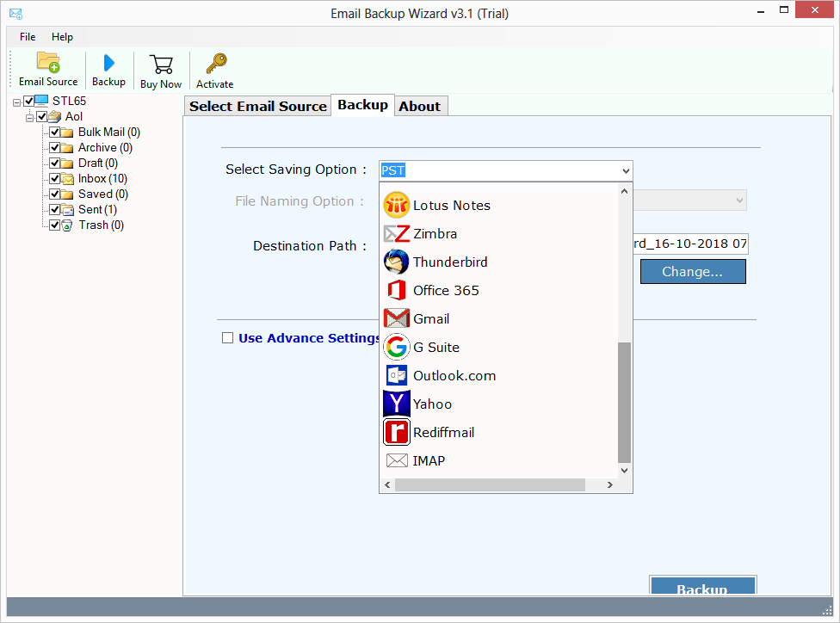Viewport: 840px width, 623px height.
Task: Click Use Advance Settings label link
Action: tap(309, 338)
